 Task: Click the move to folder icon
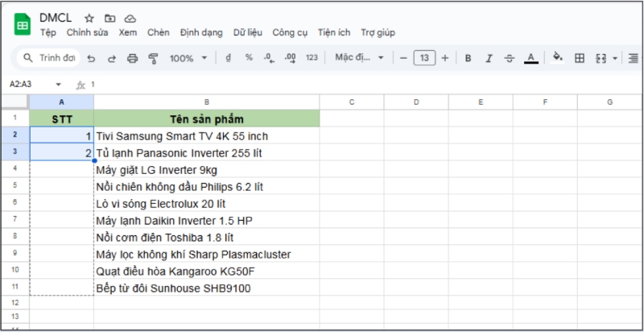110,18
